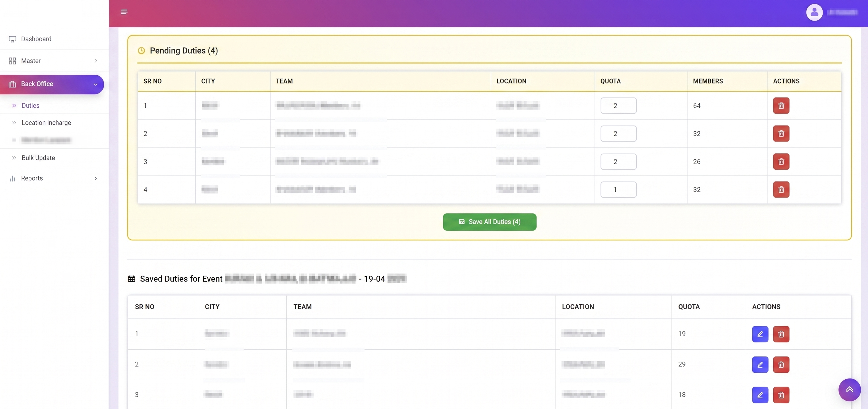Screen dimensions: 868x409
Task: Edit saved duty with quota 18
Action: point(760,395)
